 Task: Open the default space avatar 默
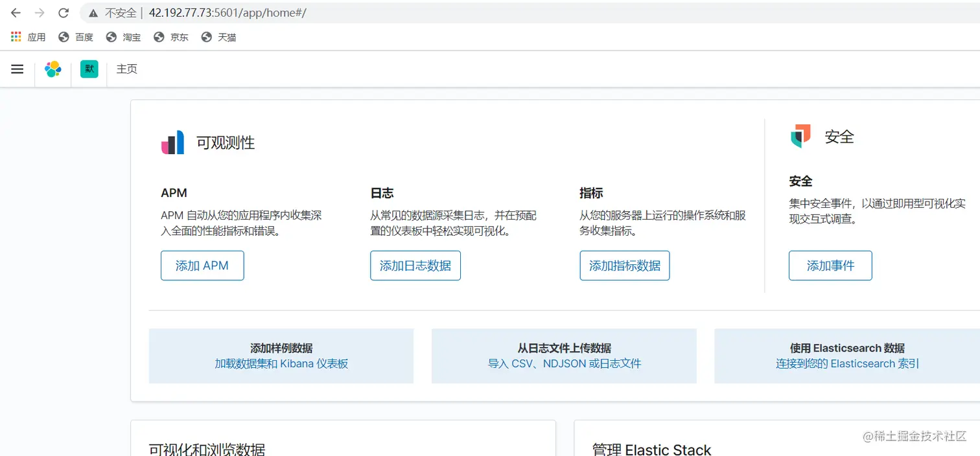click(x=89, y=69)
